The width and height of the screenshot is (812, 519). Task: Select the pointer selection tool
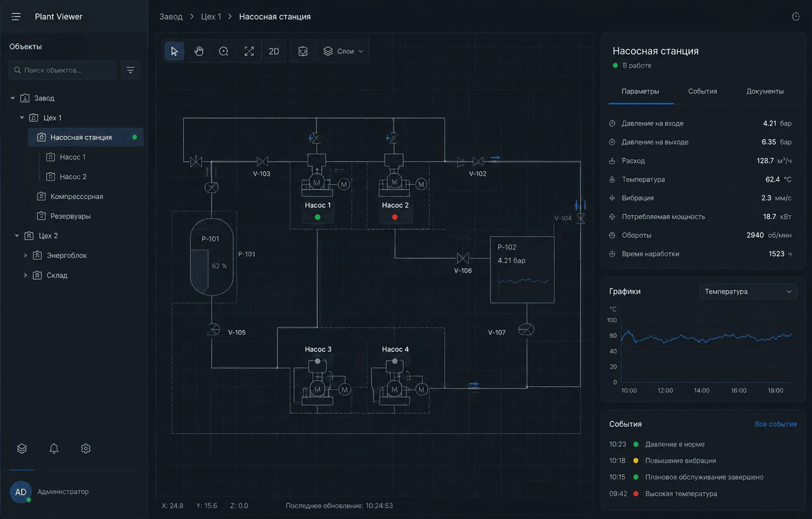click(x=174, y=51)
